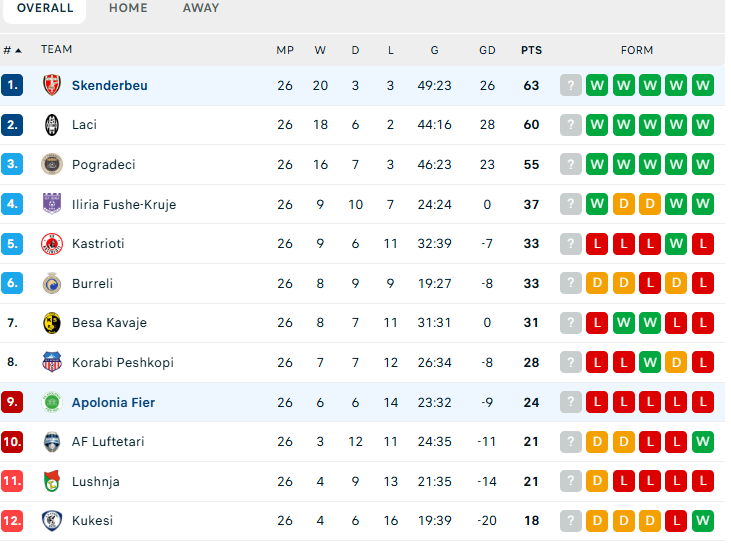
Task: Click the Kukesi club logo
Action: click(x=52, y=521)
